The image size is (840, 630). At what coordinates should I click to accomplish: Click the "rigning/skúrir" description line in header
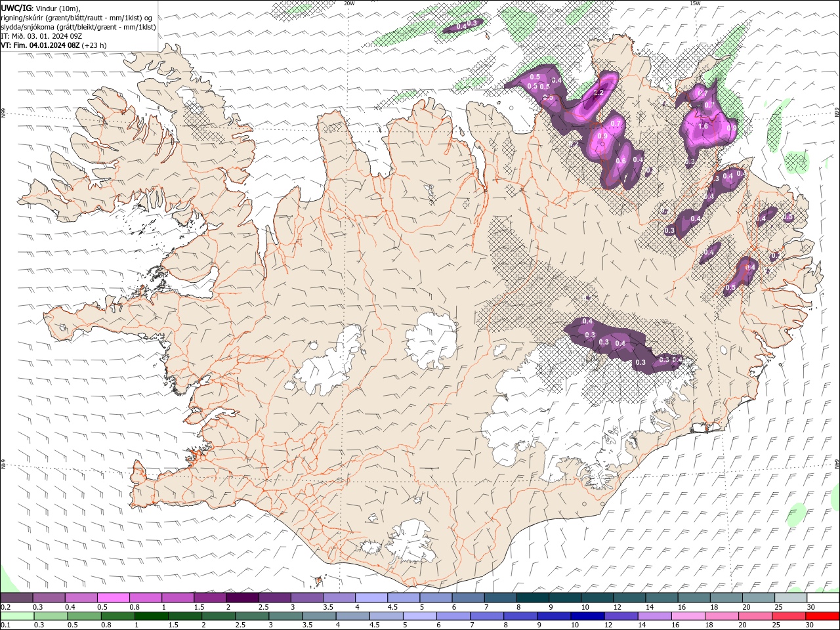(x=77, y=18)
